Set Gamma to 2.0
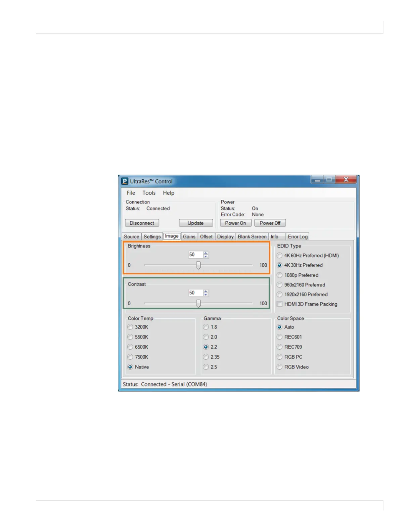411x532 pixels. pyautogui.click(x=211, y=337)
